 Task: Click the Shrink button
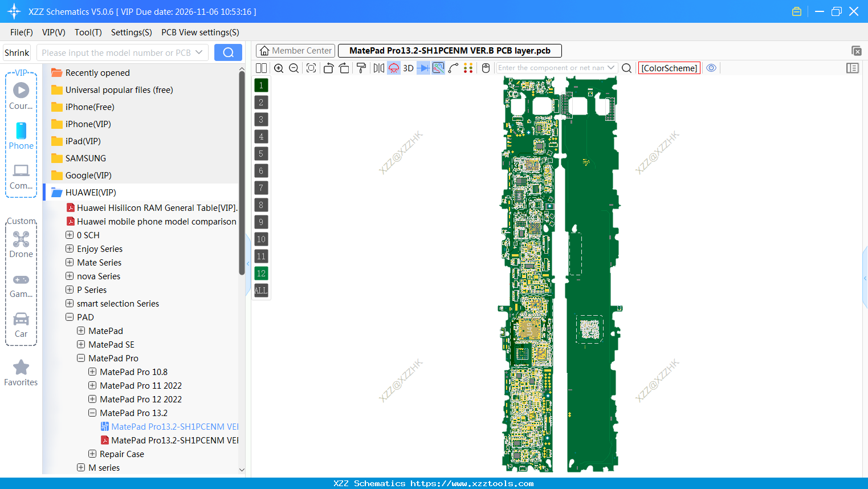[x=17, y=52]
